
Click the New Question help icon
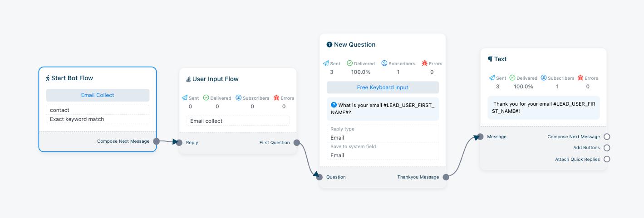[329, 44]
